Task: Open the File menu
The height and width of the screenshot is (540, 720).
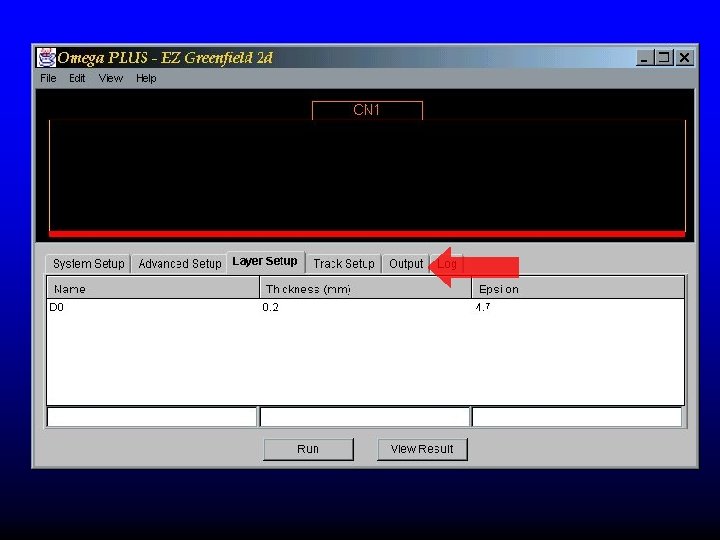Action: coord(48,79)
